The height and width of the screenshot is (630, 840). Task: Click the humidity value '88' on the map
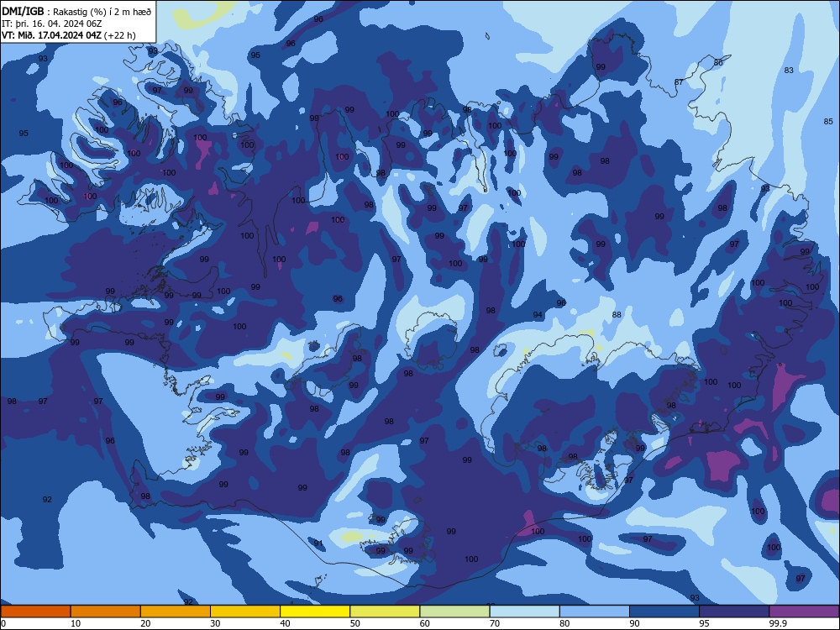[617, 314]
